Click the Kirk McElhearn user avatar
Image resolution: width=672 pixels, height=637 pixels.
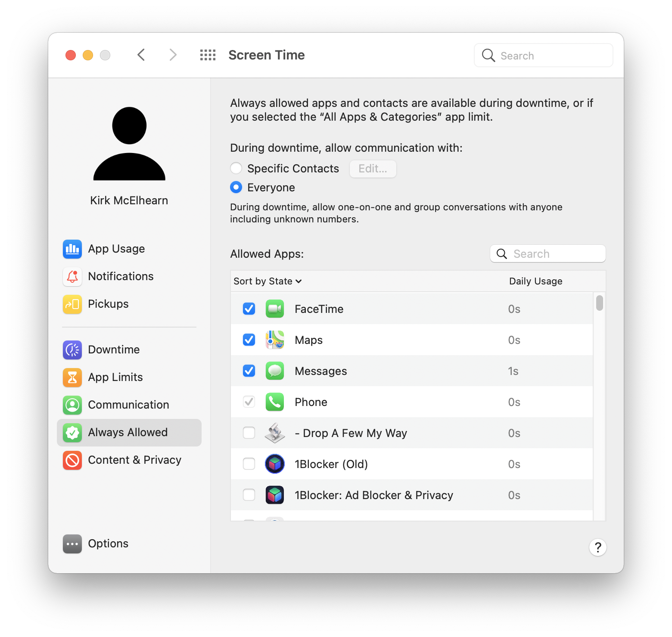(x=129, y=144)
